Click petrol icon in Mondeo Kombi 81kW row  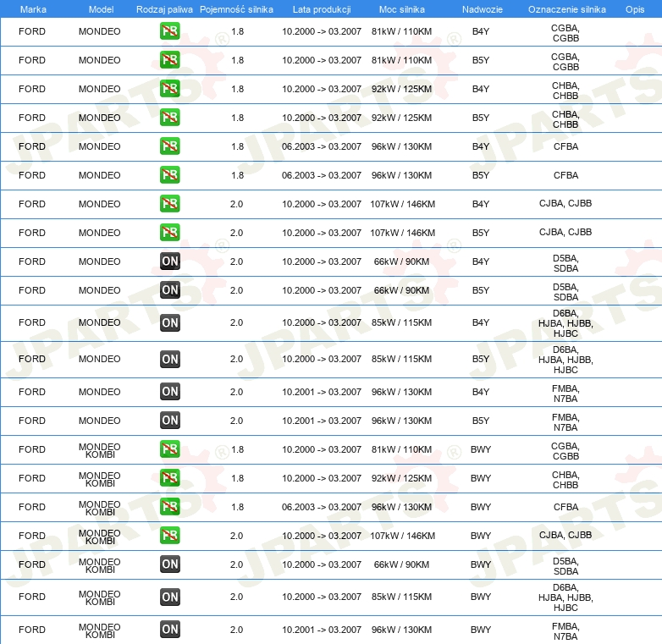169,449
